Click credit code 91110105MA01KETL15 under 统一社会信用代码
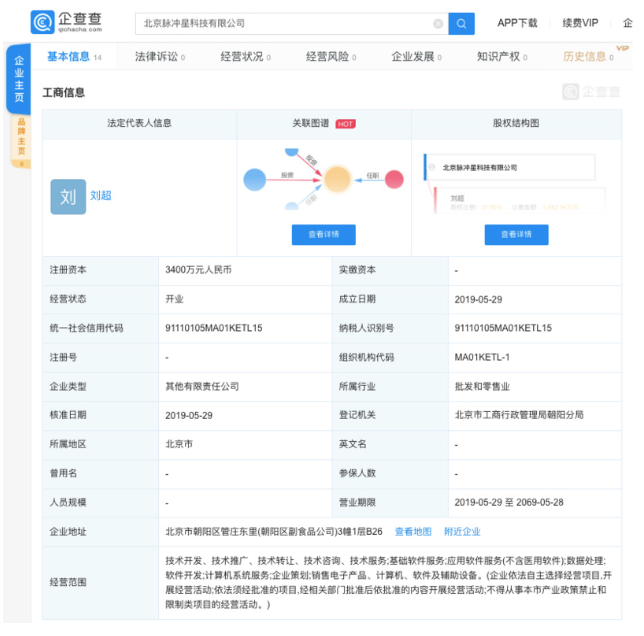 point(214,328)
